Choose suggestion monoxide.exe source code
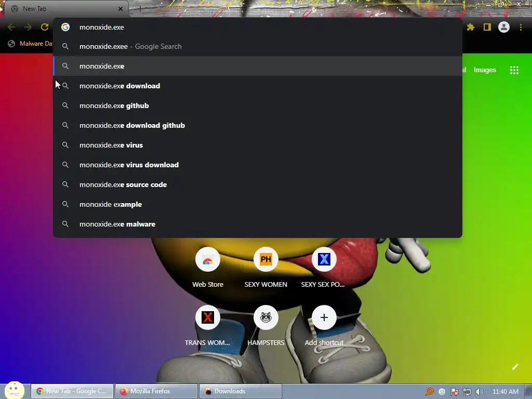Viewport: 532px width, 399px height. tap(258, 184)
